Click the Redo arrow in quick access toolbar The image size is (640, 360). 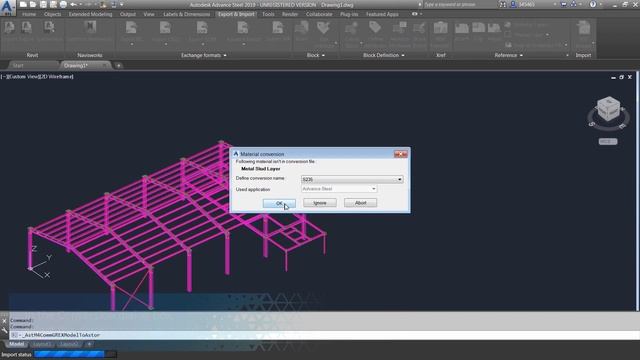[x=88, y=4]
